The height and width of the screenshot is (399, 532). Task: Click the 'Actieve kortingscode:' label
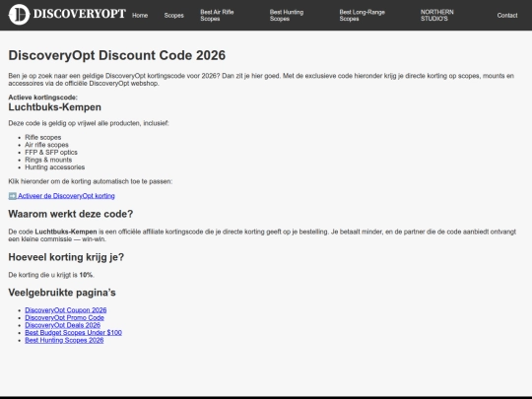[42, 98]
